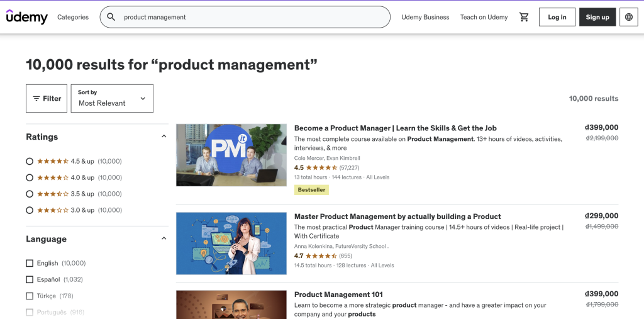Click Cole Mercer, Evan Kimbrell instructors
The height and width of the screenshot is (319, 644).
point(327,158)
